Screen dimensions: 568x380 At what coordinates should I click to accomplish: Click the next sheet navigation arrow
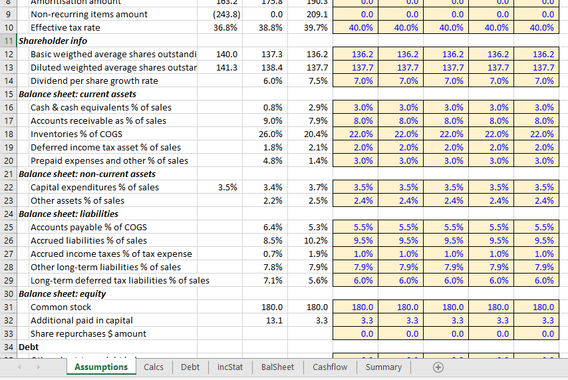tap(38, 367)
